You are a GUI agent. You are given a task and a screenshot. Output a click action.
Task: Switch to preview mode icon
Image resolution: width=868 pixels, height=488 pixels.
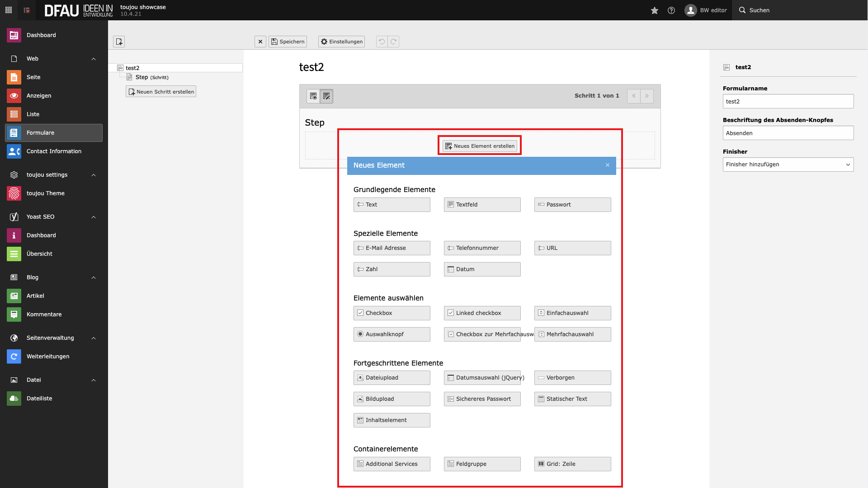click(313, 96)
